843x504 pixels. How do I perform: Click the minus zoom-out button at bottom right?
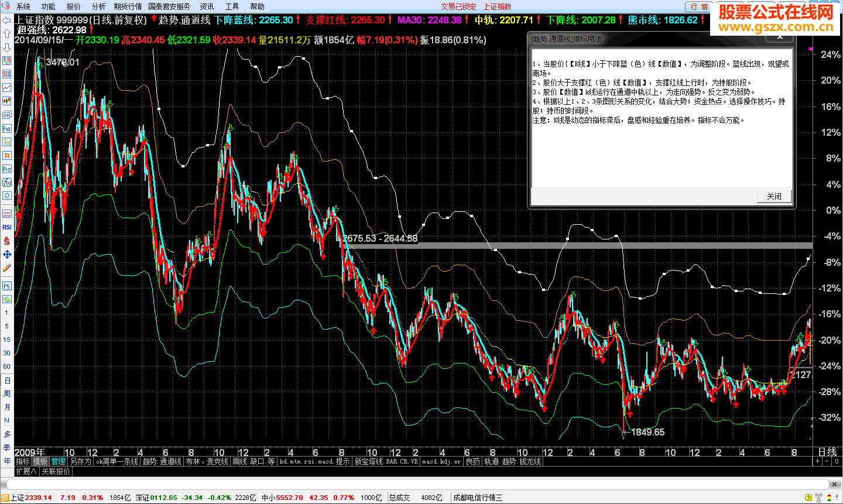click(x=827, y=461)
